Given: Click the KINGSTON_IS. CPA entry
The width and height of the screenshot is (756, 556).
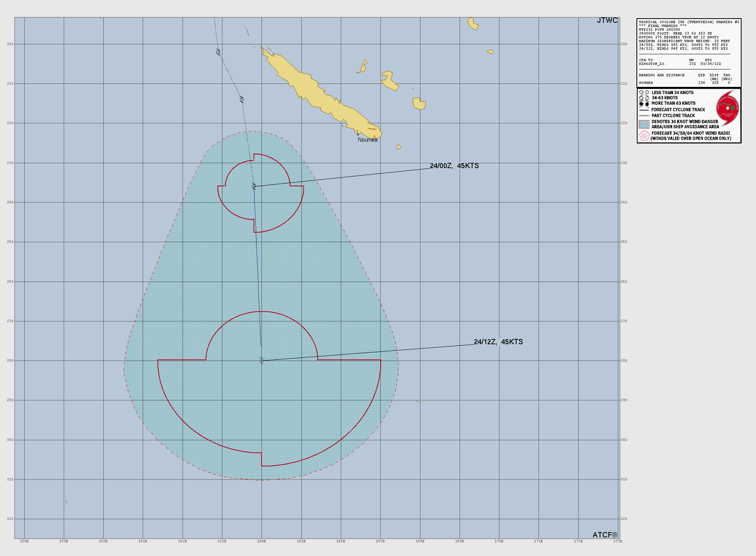Looking at the screenshot, I should 652,64.
